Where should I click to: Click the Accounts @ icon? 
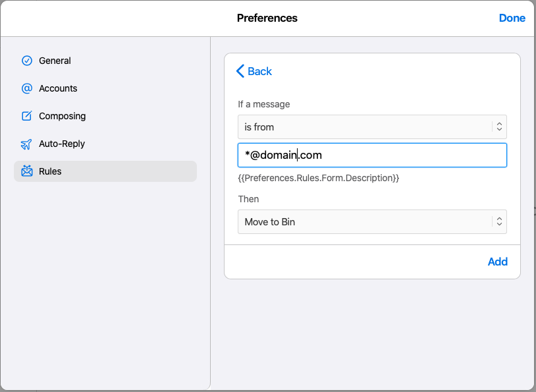(x=27, y=88)
